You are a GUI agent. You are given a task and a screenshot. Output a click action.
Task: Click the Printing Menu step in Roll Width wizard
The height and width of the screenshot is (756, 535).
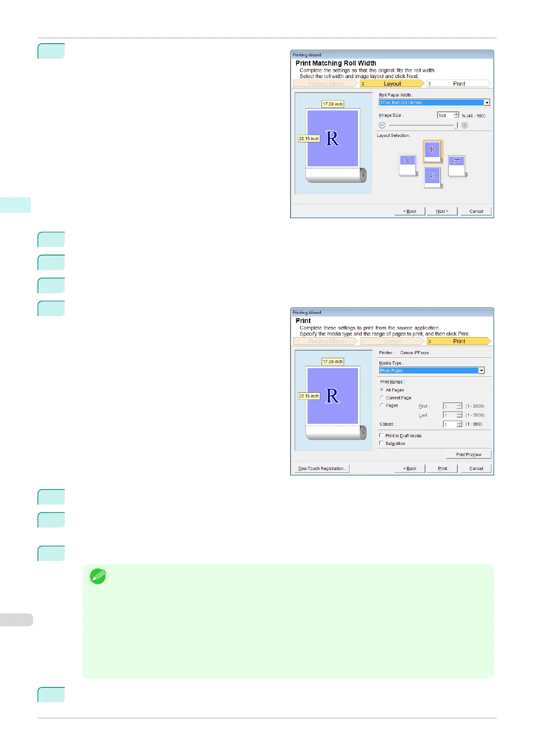tap(326, 84)
